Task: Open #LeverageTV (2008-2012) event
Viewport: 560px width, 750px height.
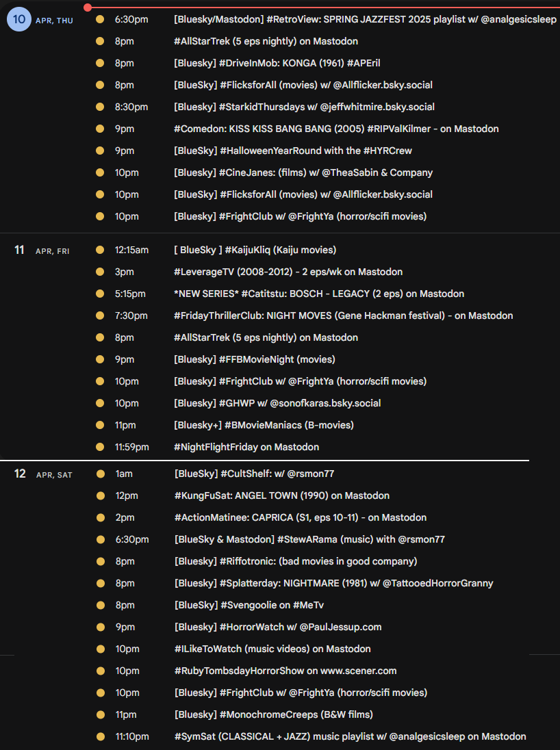Action: tap(288, 272)
